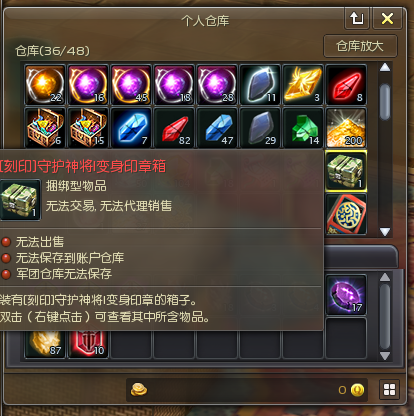Select the gold pile stack of 200
414x416 pixels.
pos(346,128)
